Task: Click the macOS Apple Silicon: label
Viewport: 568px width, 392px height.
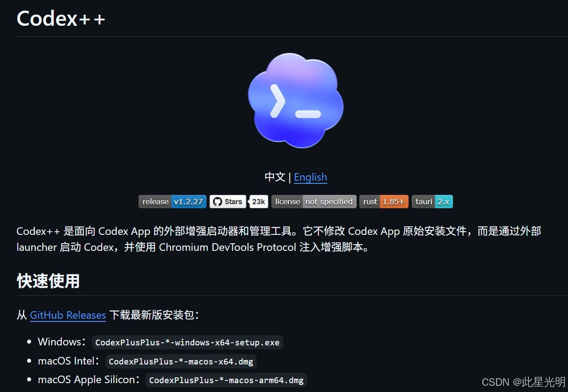Action: [x=89, y=380]
